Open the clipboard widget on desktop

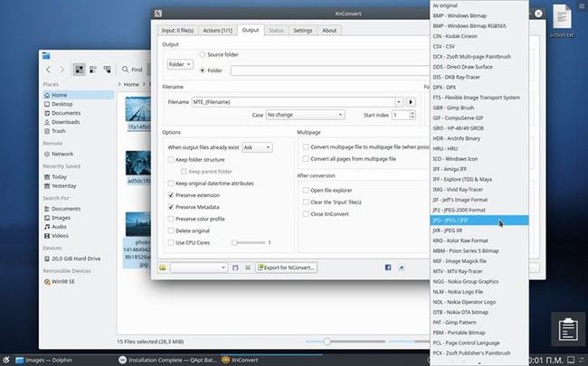(568, 329)
